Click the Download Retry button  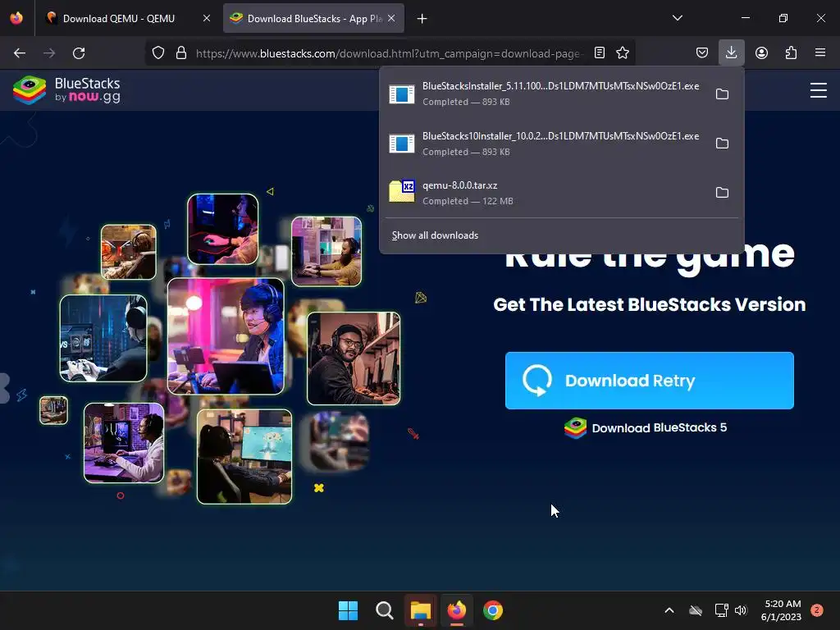point(650,381)
